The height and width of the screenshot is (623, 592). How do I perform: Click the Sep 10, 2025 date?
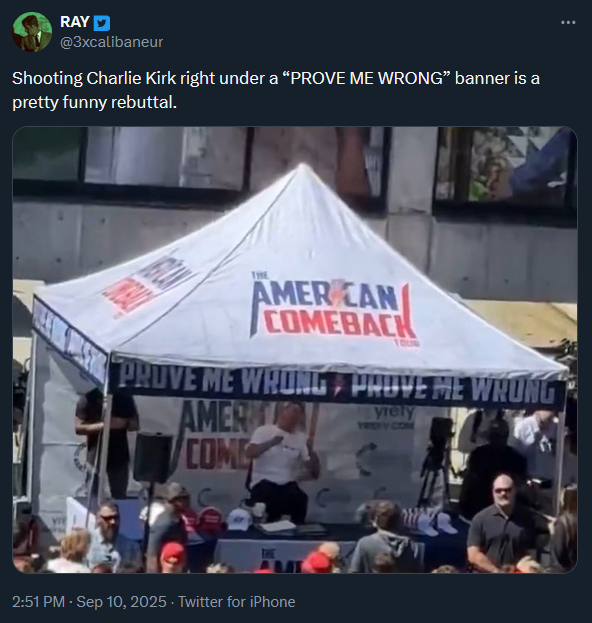tap(121, 602)
